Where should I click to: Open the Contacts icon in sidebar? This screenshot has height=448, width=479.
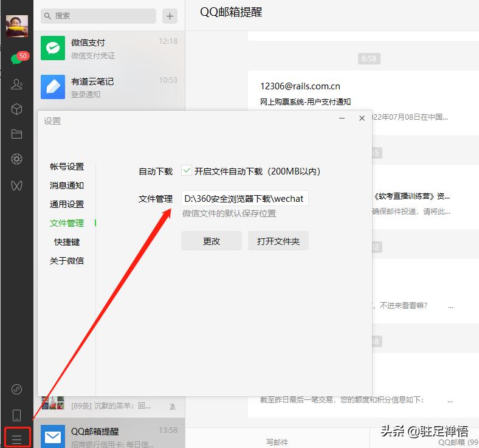(16, 84)
